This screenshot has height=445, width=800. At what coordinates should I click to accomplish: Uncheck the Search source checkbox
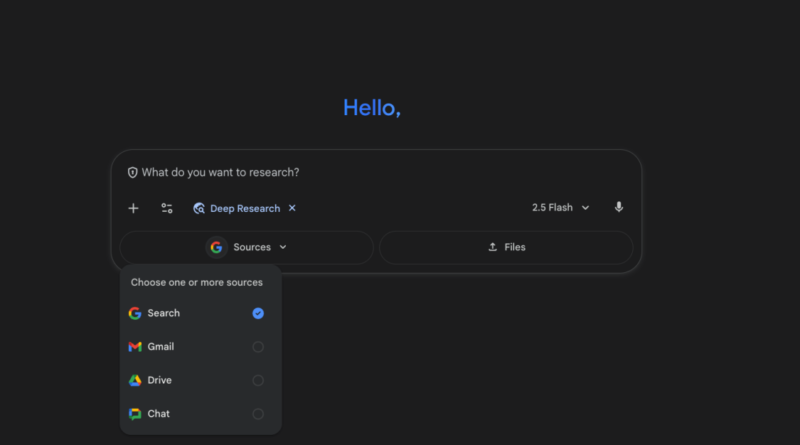[x=258, y=313]
